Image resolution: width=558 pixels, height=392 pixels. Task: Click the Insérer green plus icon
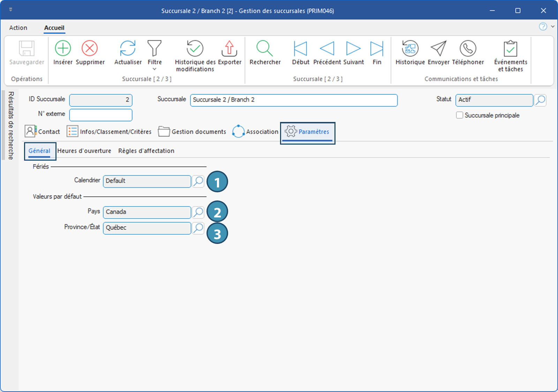click(63, 48)
